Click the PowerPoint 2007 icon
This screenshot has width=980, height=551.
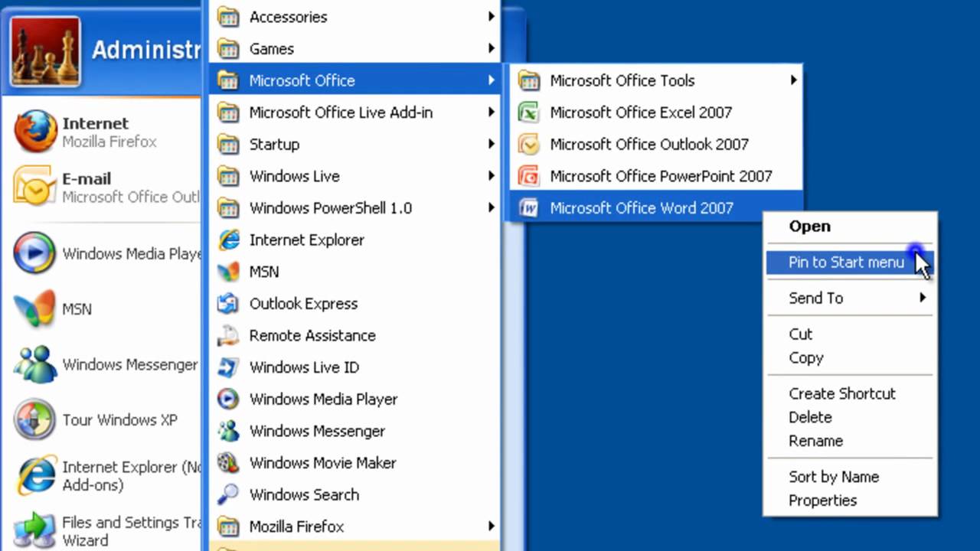click(529, 176)
